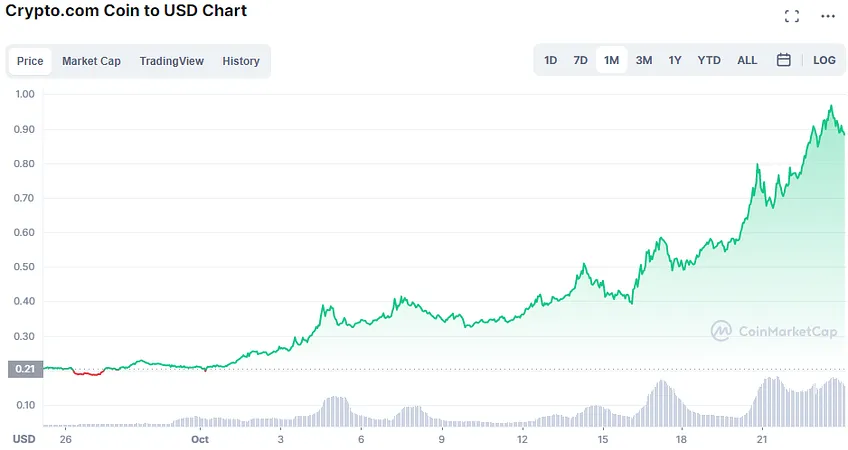Click volume bars peak near 18
Viewport: 848px width, 450px height.
click(662, 403)
